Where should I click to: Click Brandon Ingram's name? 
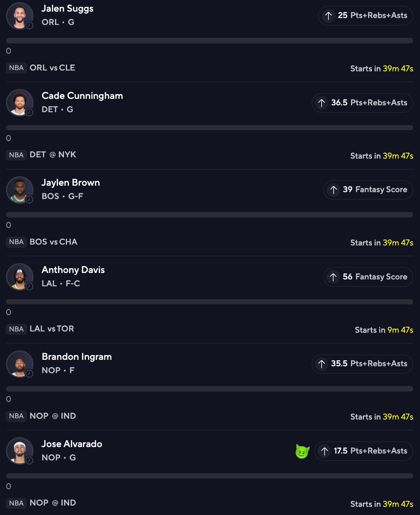76,357
